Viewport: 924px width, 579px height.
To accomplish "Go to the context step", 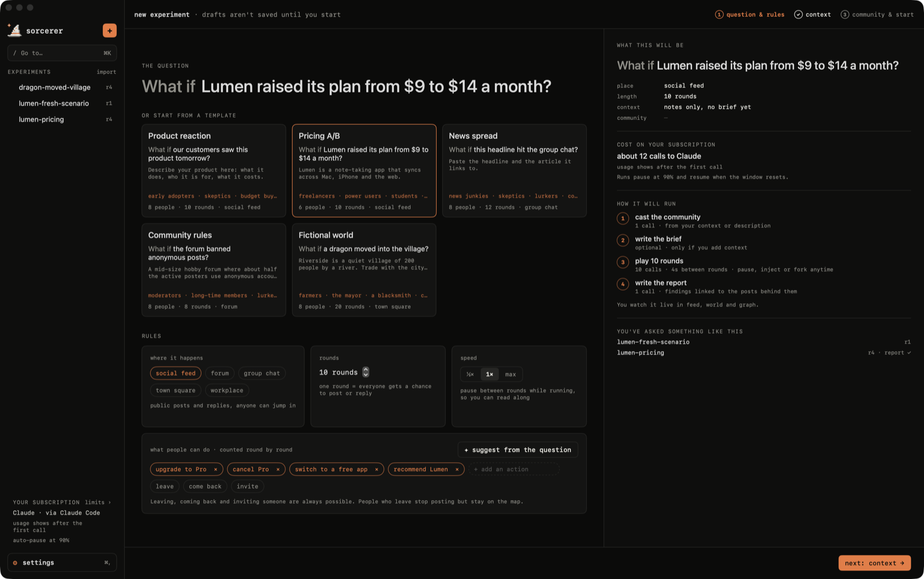I will pyautogui.click(x=813, y=14).
